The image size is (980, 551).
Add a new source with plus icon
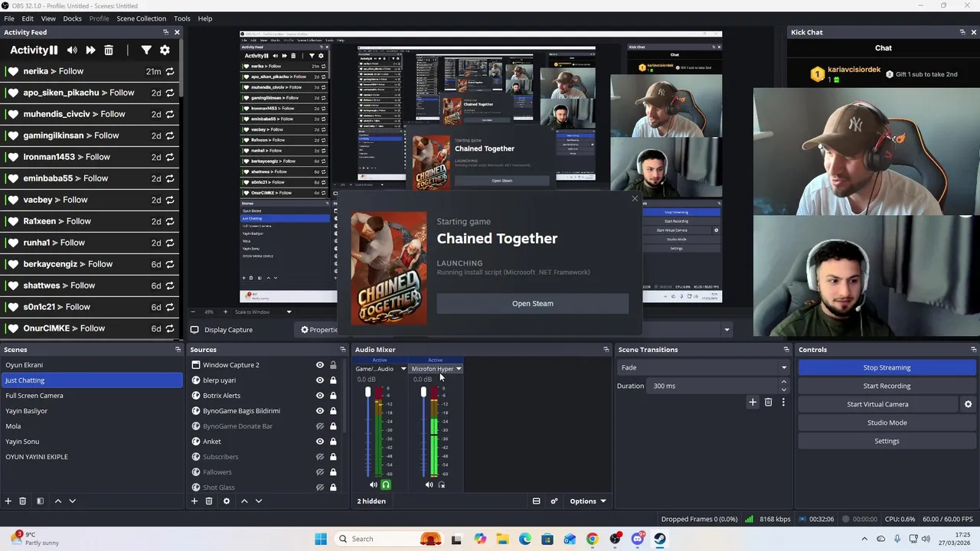[x=194, y=501]
